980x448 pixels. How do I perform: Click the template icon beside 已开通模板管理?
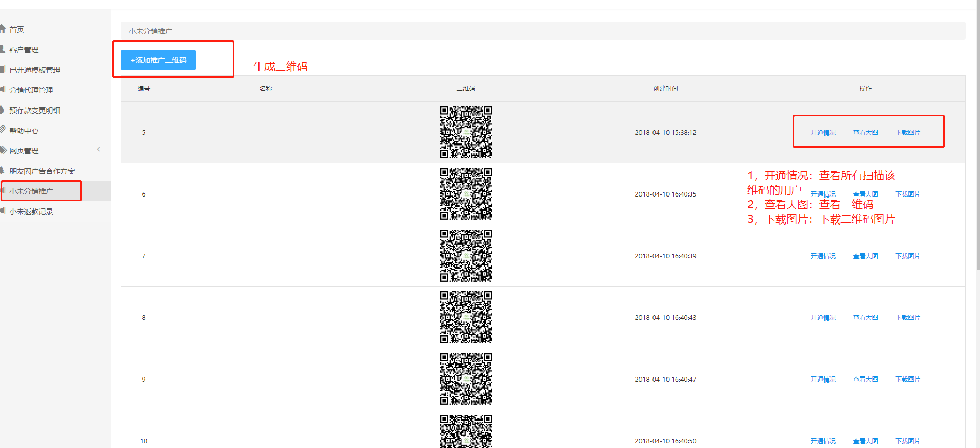[x=3, y=69]
